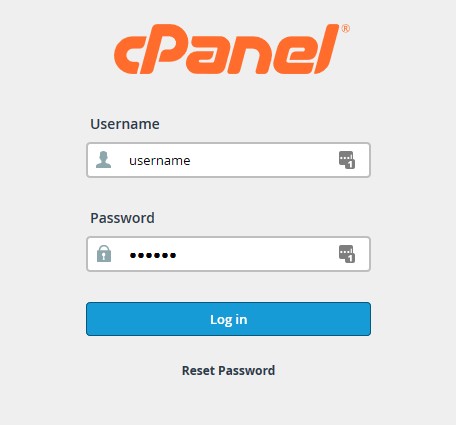Place the cursor in the masked password dots
This screenshot has width=456, height=425.
153,255
